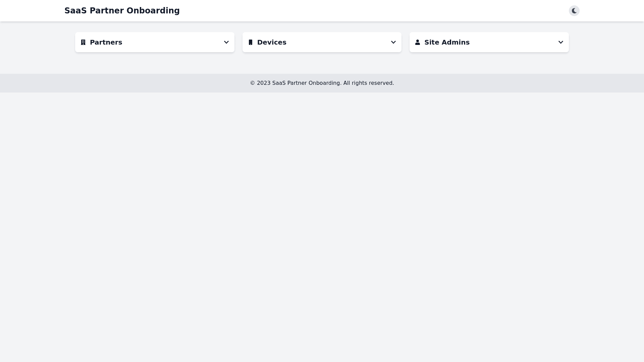Click the SaaS Partner Onboarding header title
The height and width of the screenshot is (362, 644).
pos(122,11)
